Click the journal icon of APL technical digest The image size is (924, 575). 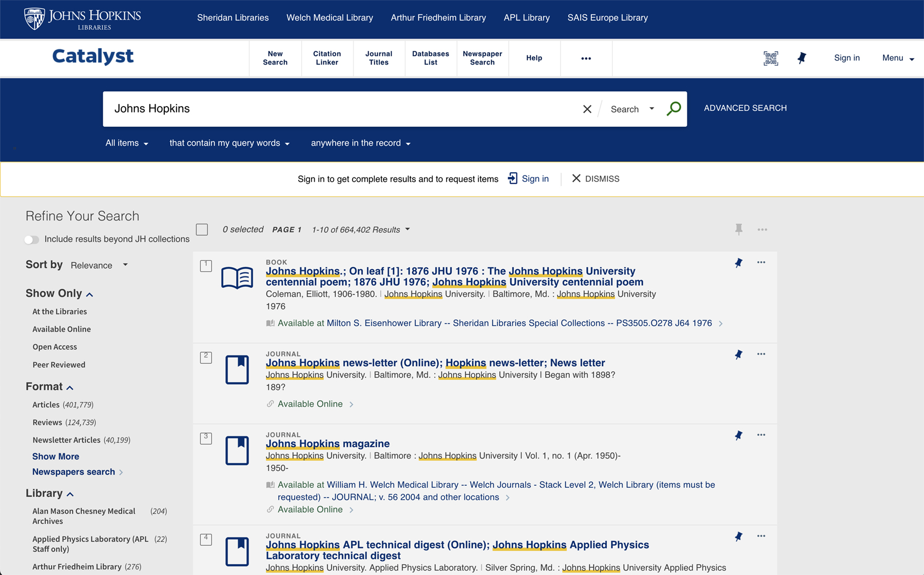[237, 551]
